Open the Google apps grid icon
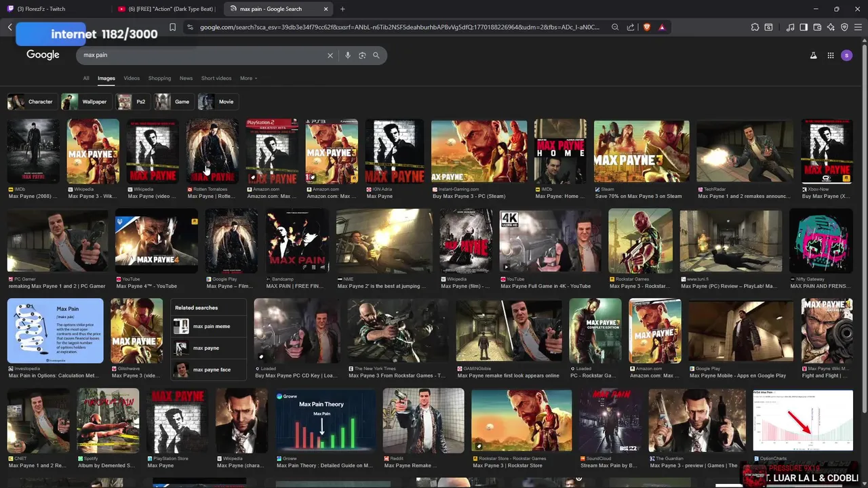The width and height of the screenshot is (868, 488). 831,56
